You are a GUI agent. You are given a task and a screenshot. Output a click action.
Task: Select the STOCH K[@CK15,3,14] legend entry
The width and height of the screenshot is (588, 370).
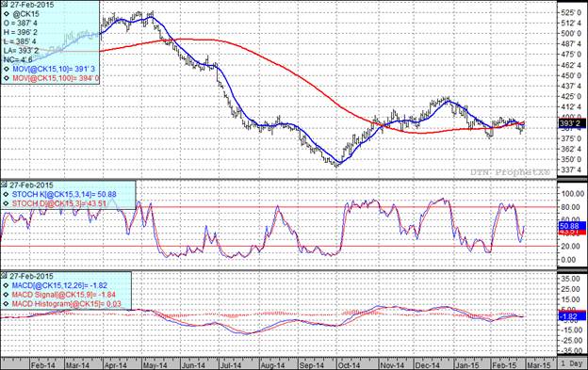pos(64,194)
